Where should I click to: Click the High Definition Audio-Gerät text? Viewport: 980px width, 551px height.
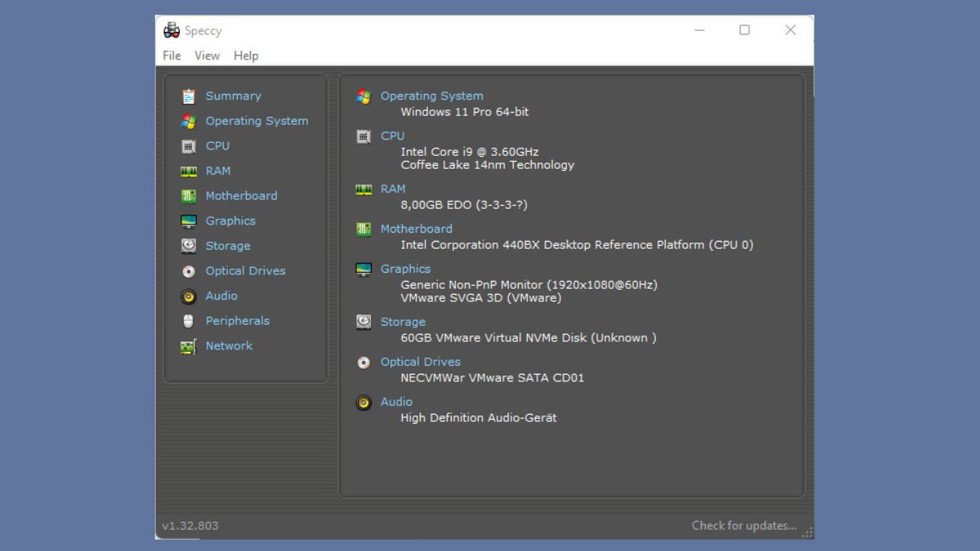(479, 418)
